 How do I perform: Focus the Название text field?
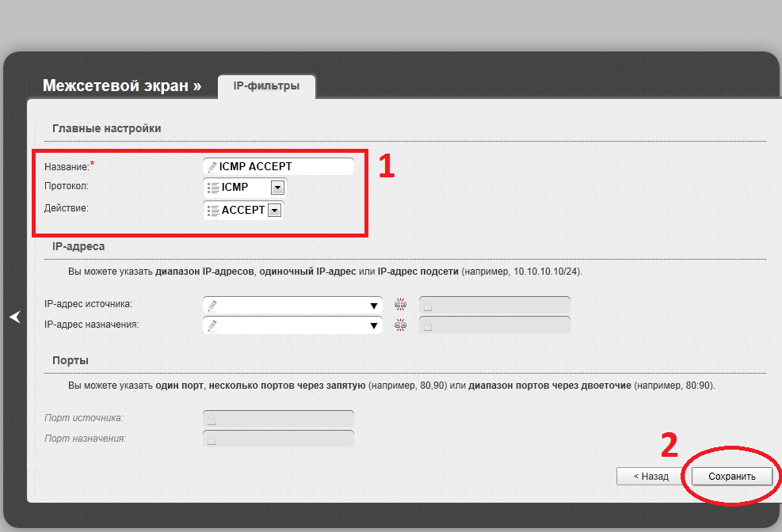point(284,167)
